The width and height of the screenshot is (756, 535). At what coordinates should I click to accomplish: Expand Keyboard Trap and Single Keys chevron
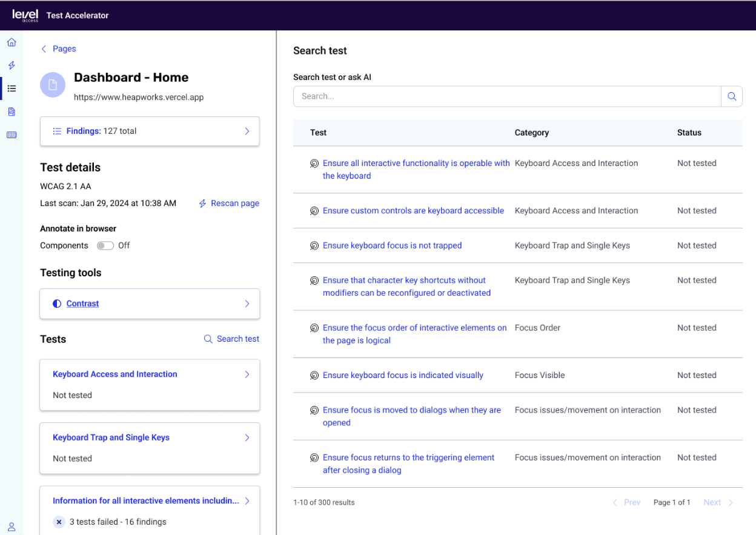(247, 437)
